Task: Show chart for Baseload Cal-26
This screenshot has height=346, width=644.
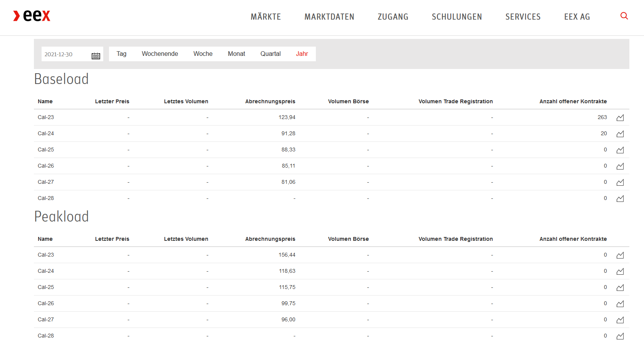Action: pyautogui.click(x=620, y=166)
